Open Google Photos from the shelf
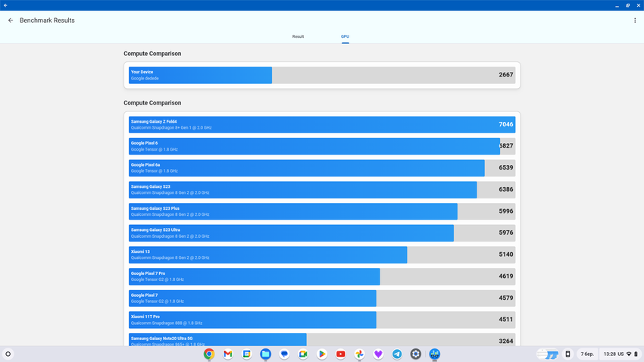 pyautogui.click(x=360, y=354)
